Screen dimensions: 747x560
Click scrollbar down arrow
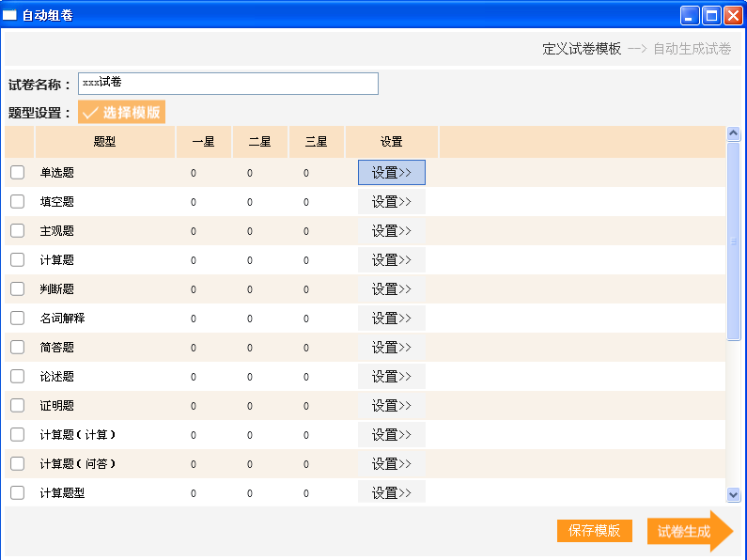point(733,495)
